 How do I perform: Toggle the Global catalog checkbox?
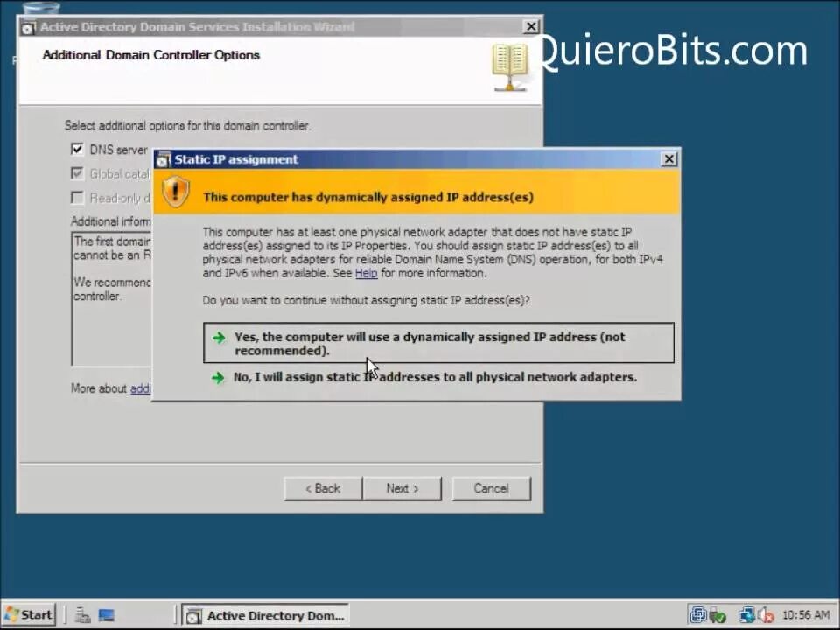click(77, 173)
